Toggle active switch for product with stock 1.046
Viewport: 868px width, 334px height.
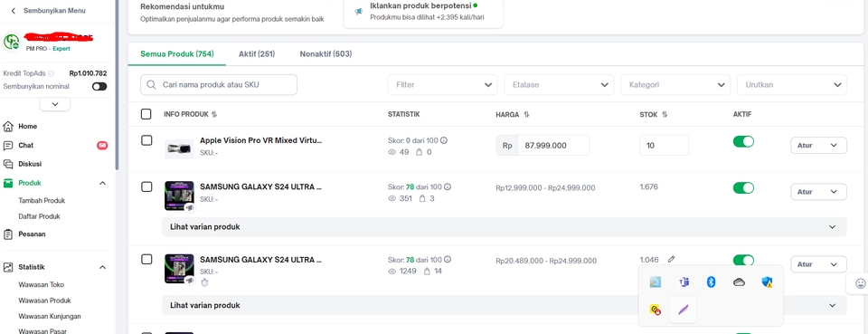743,261
